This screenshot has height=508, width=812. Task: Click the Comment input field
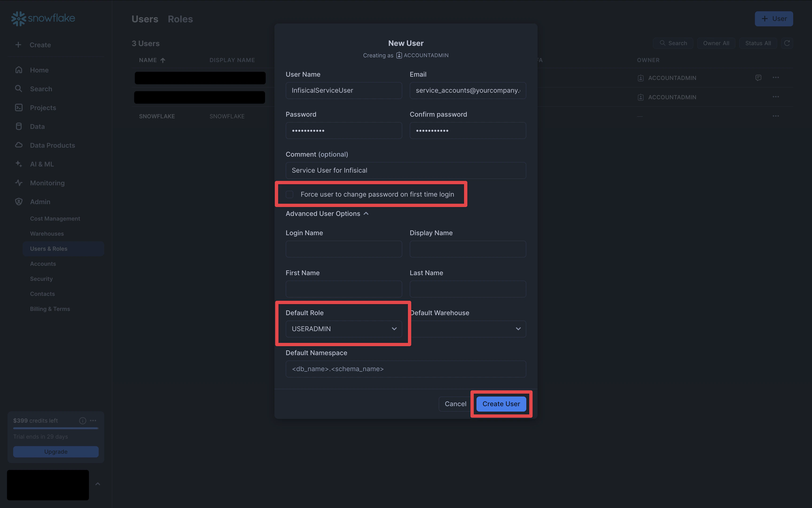click(406, 170)
